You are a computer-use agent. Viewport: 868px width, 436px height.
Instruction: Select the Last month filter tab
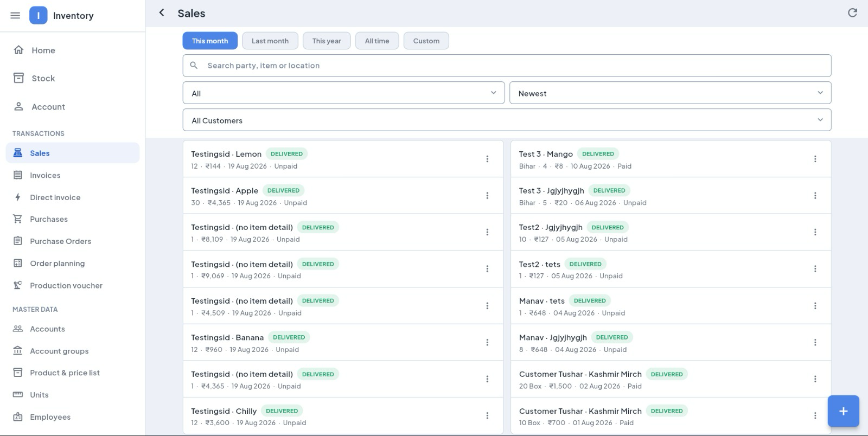coord(270,41)
